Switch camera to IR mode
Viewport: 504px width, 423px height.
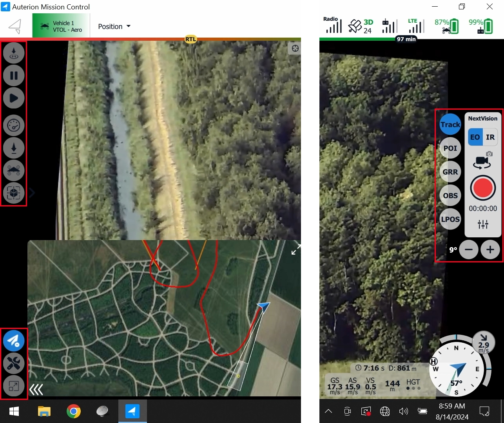tap(490, 137)
